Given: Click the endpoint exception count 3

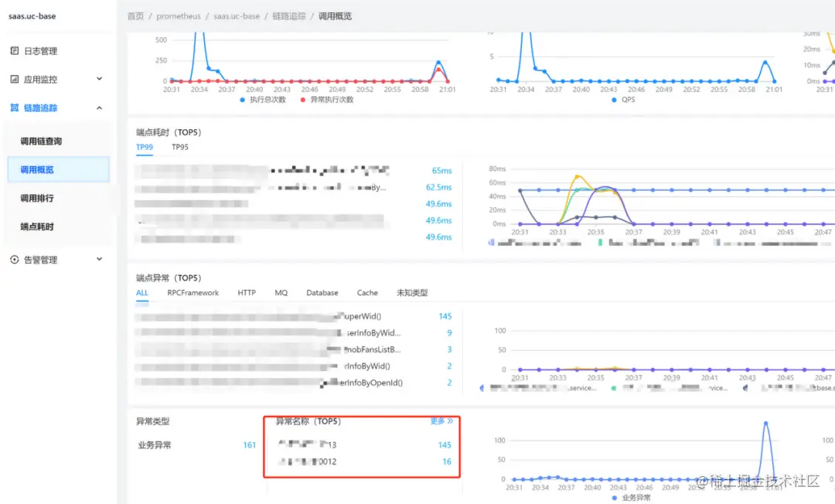Looking at the screenshot, I should point(449,349).
